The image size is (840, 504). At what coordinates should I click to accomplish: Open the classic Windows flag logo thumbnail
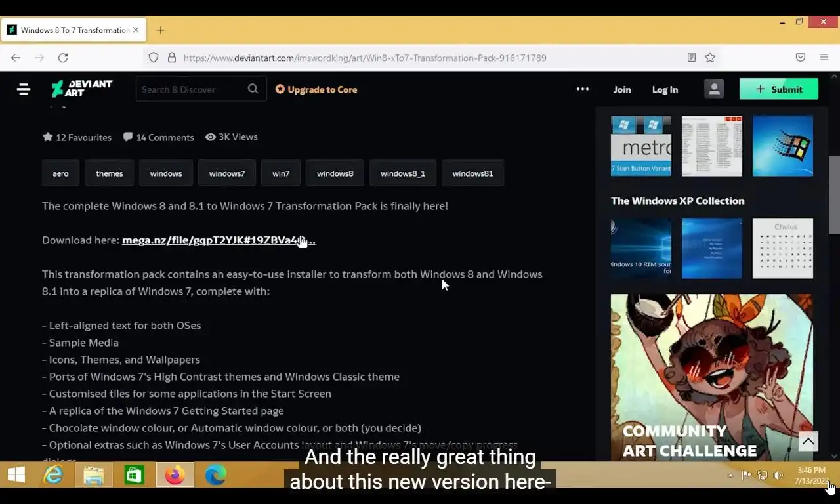(783, 146)
